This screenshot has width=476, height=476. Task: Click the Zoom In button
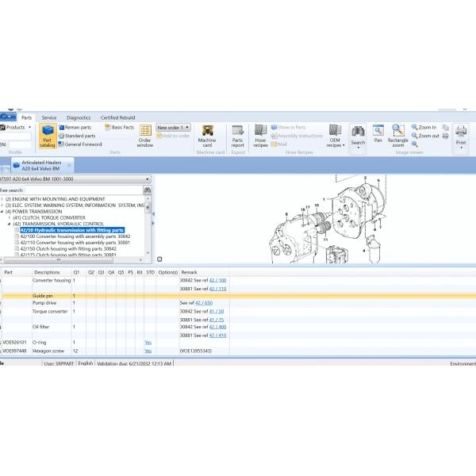(424, 127)
